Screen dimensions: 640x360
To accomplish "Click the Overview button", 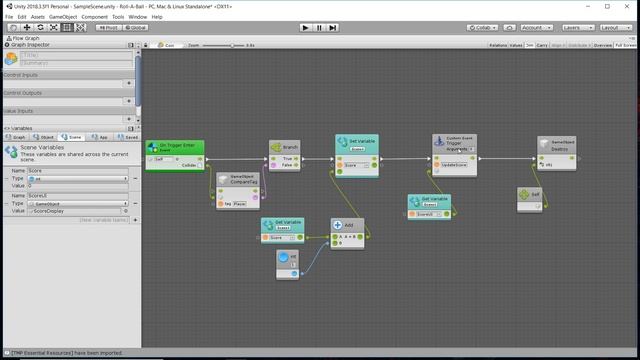I will tap(602, 45).
